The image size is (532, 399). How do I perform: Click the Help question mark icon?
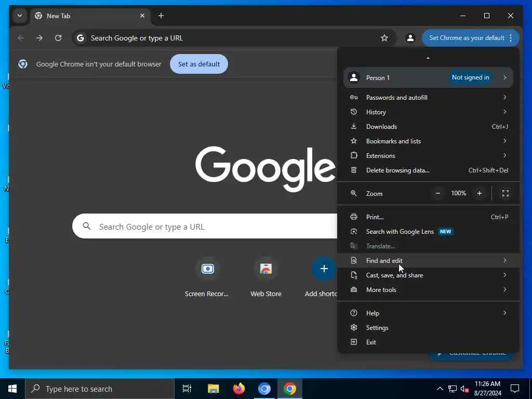[x=353, y=313]
